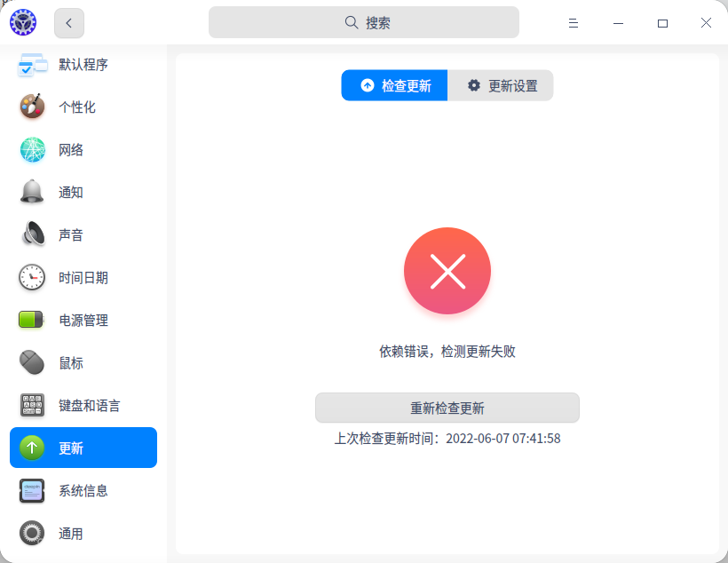Image resolution: width=728 pixels, height=563 pixels.
Task: Click the control center logo in title bar
Action: (22, 21)
